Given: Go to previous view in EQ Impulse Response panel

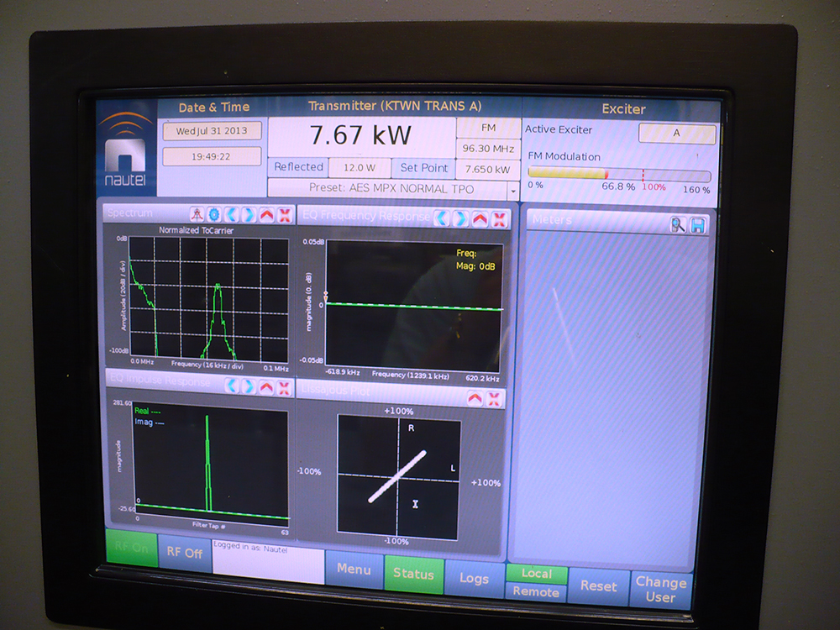Looking at the screenshot, I should (x=232, y=386).
